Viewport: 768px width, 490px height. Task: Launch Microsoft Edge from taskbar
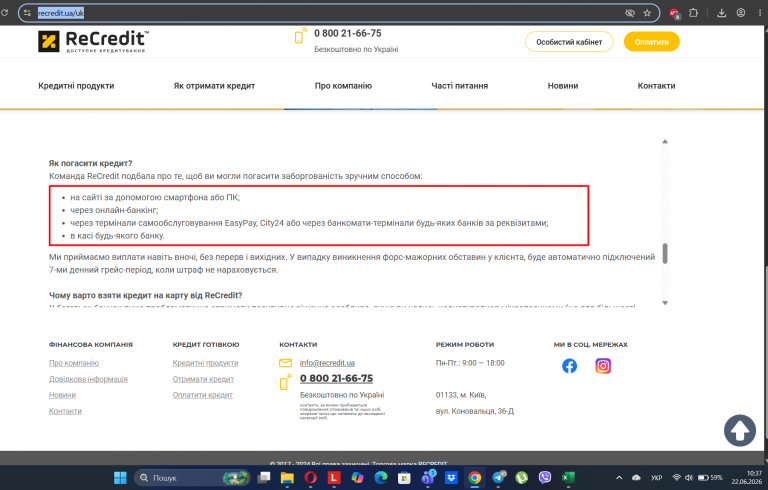point(381,478)
